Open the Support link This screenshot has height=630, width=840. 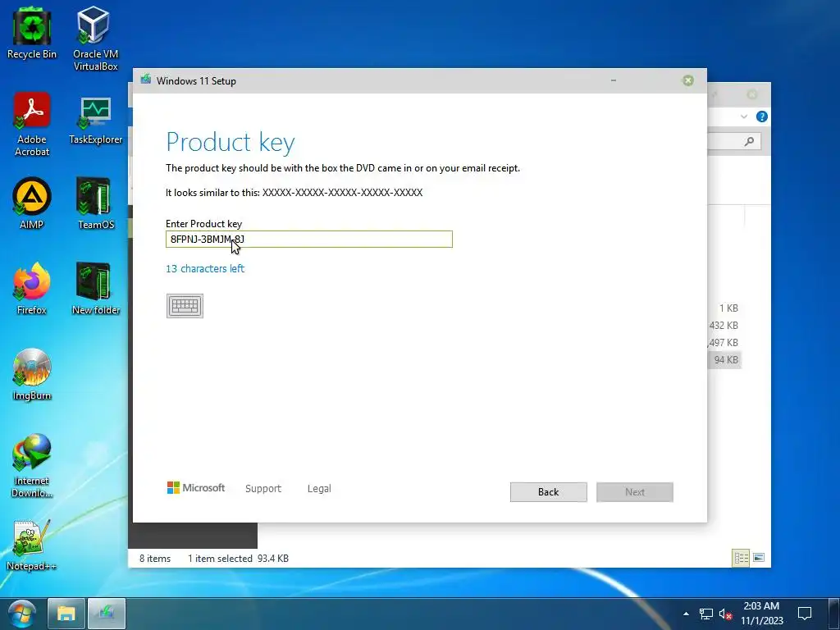(x=263, y=489)
